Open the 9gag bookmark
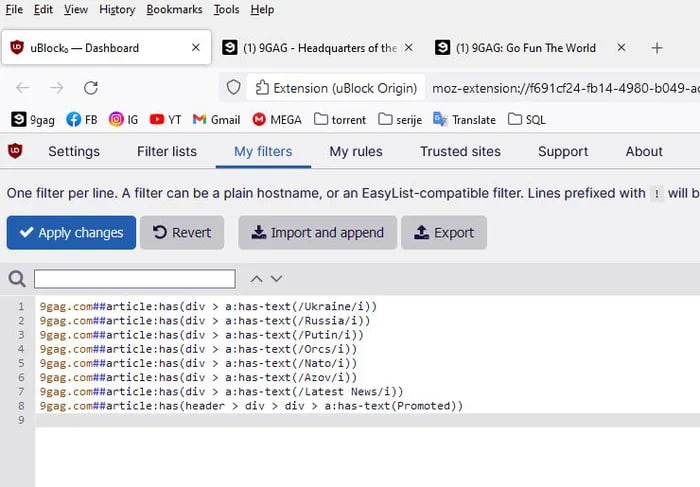The width and height of the screenshot is (700, 487). click(33, 119)
